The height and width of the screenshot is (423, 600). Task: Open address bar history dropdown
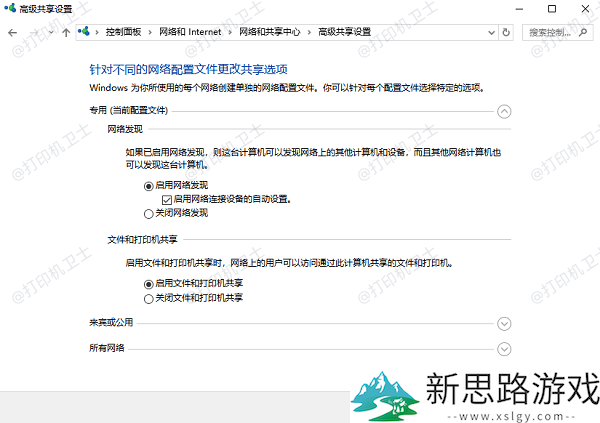point(492,33)
